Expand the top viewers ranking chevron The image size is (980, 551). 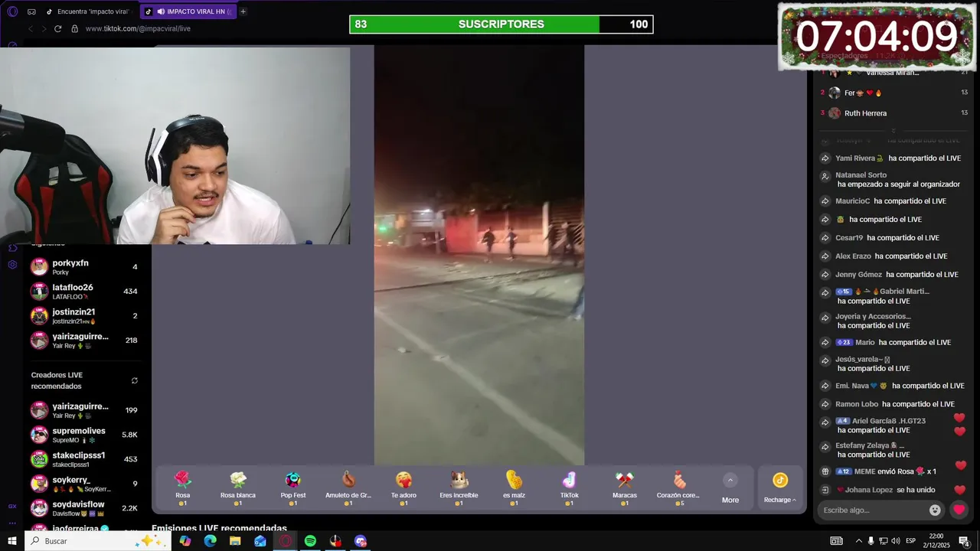893,130
